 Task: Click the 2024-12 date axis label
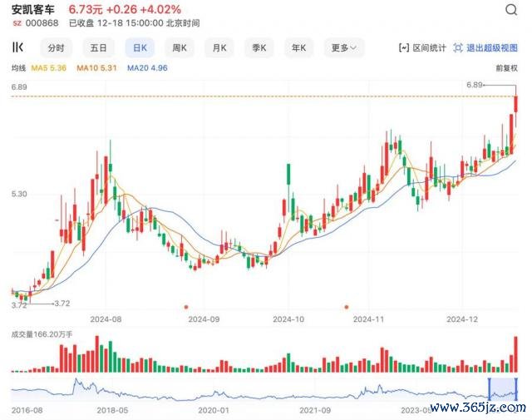point(462,319)
